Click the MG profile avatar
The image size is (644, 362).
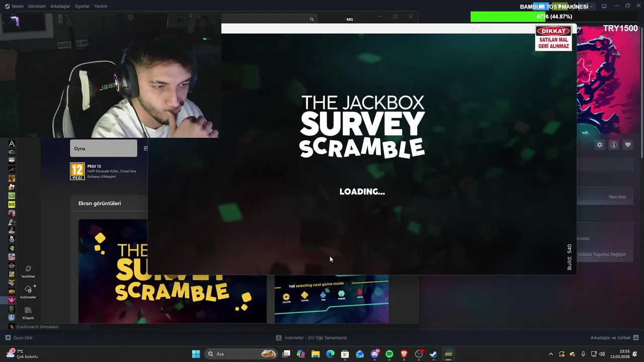[x=350, y=19]
